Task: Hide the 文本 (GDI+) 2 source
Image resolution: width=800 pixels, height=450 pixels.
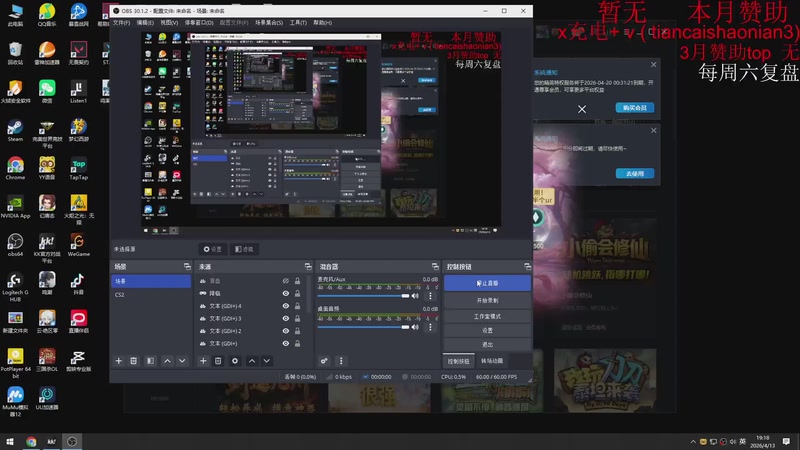Action: click(286, 331)
